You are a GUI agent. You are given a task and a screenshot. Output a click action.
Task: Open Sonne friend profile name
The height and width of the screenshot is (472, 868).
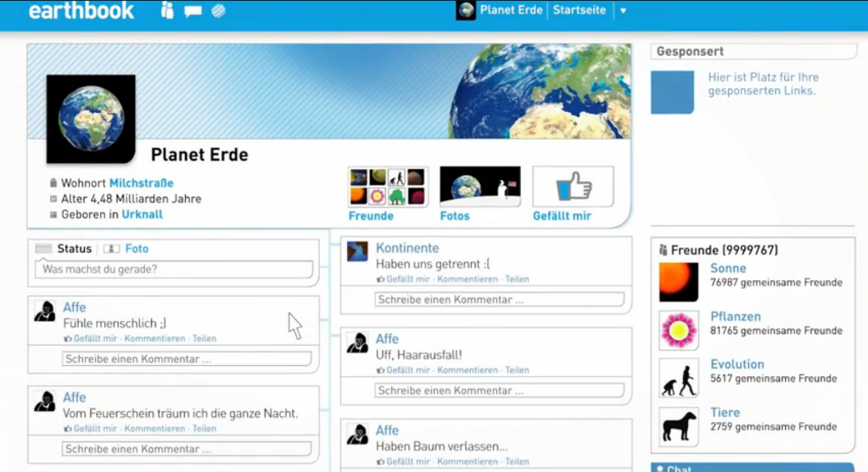(728, 268)
